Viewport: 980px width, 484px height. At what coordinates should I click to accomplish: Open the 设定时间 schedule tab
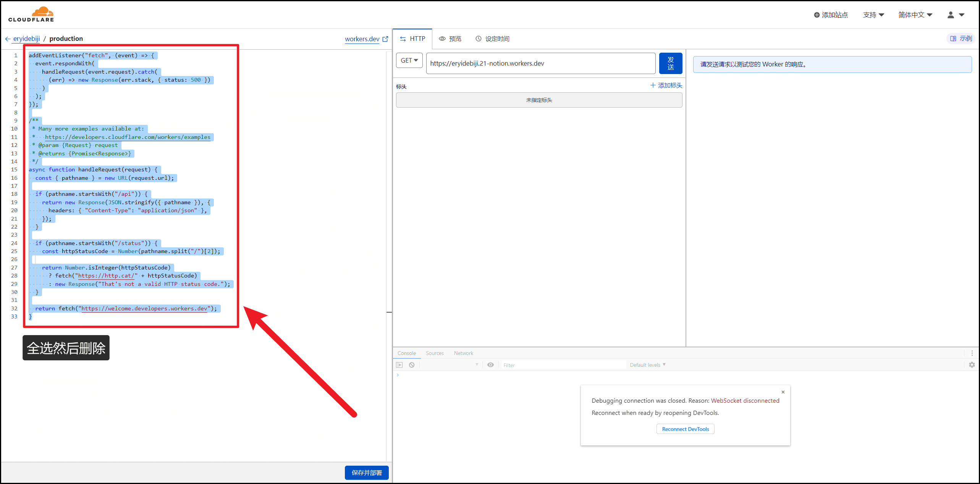pos(492,39)
